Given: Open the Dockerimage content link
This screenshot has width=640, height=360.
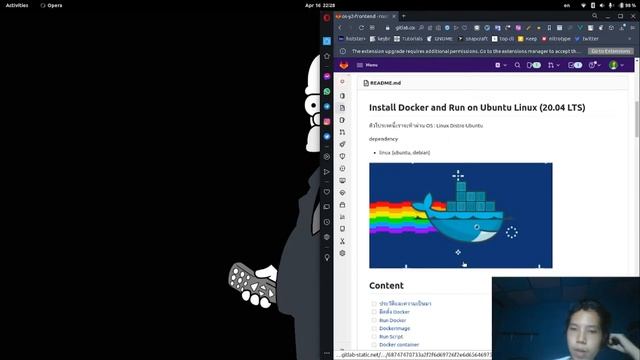Looking at the screenshot, I should point(394,329).
